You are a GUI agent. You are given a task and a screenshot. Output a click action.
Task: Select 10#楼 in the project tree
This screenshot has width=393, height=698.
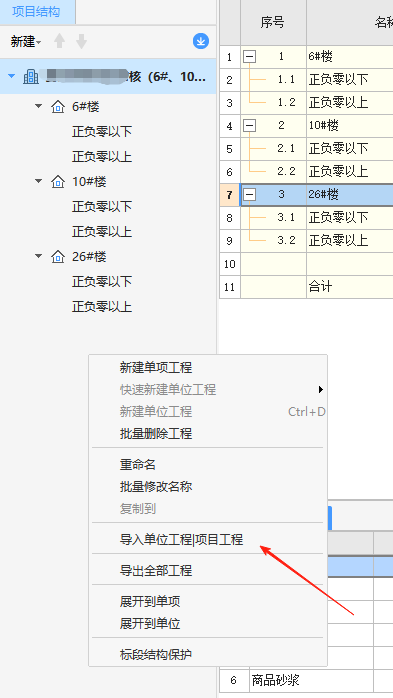[x=89, y=182]
